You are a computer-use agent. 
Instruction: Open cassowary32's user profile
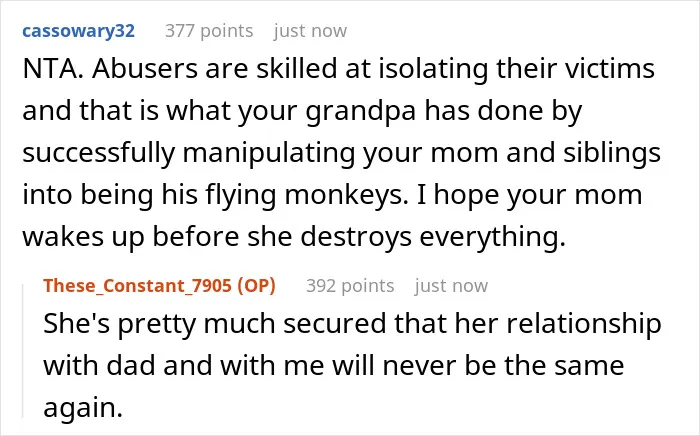(x=79, y=31)
